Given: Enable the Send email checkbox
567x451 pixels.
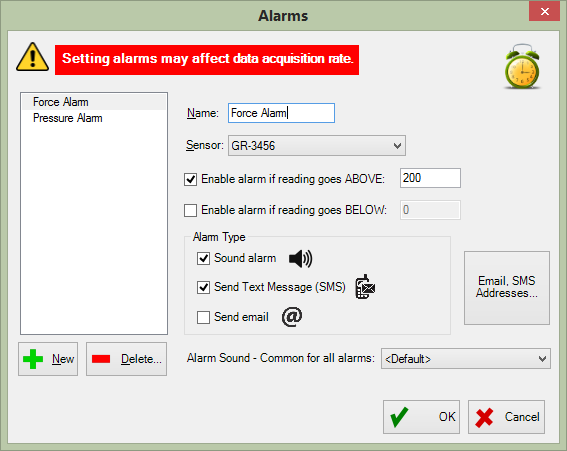Looking at the screenshot, I should (203, 317).
